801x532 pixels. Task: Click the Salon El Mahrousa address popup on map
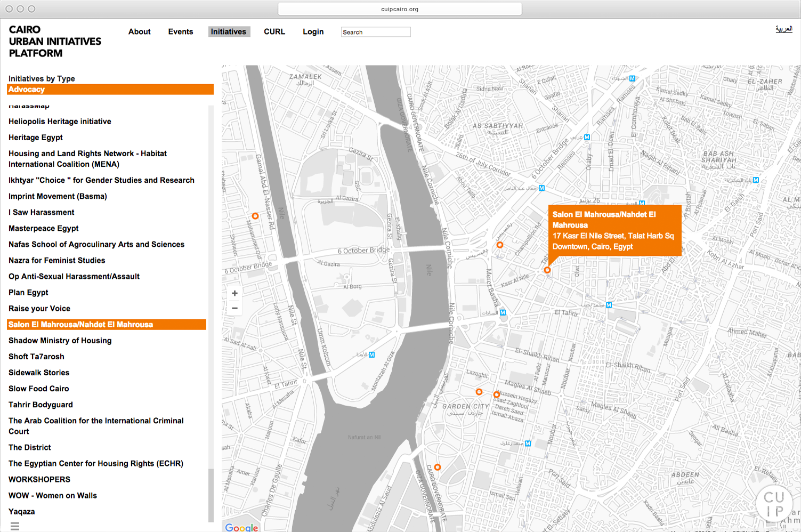tap(615, 231)
